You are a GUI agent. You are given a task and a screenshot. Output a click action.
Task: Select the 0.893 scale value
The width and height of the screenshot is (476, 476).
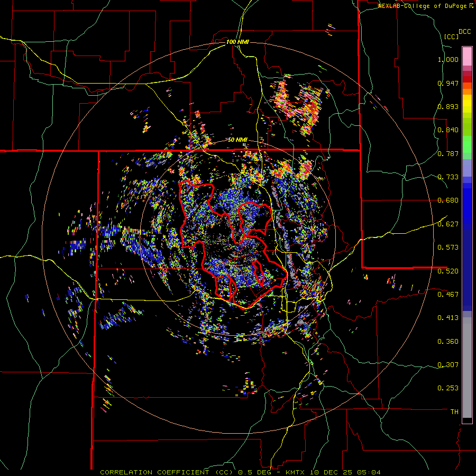coord(448,106)
